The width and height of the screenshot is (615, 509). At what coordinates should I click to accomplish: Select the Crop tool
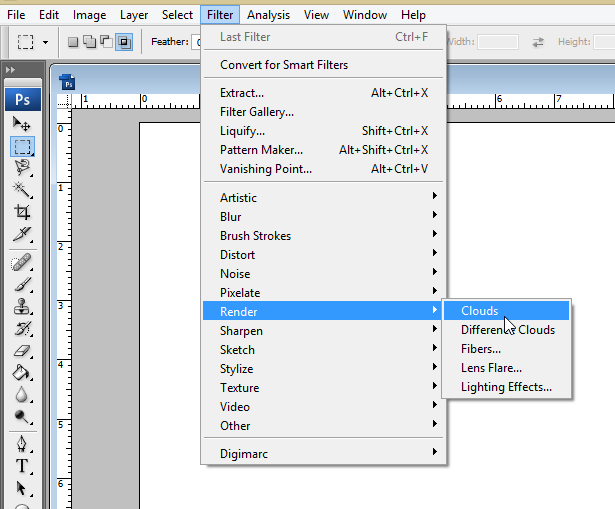click(x=21, y=212)
